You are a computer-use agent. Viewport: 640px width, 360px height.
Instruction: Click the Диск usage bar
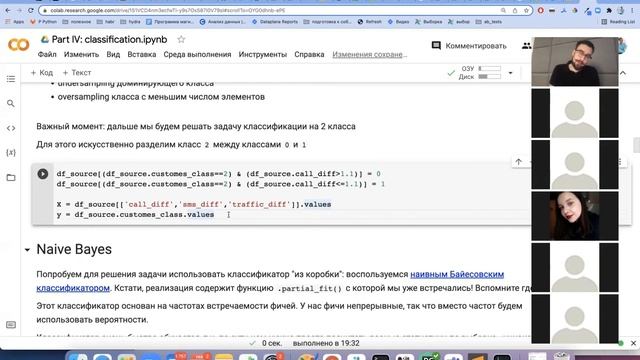pyautogui.click(x=489, y=77)
